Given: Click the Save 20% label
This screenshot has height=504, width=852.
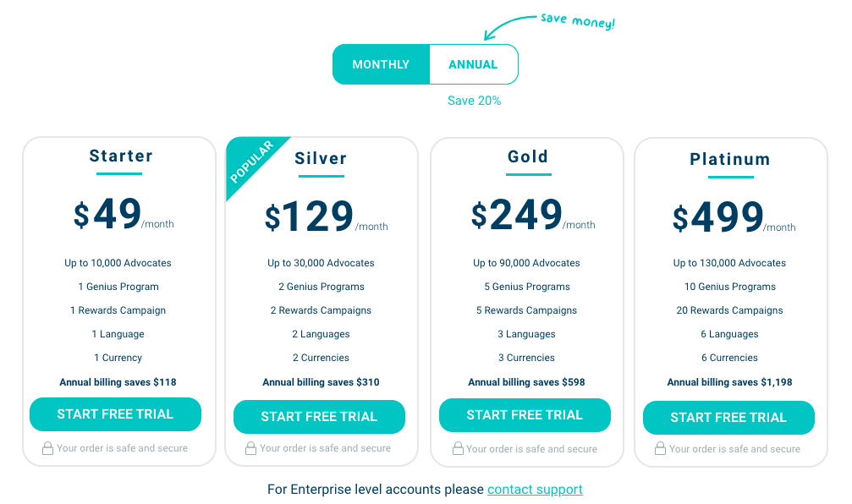Looking at the screenshot, I should (475, 101).
